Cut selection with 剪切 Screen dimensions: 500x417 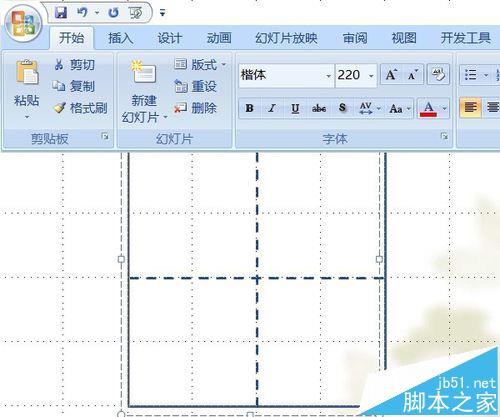point(75,65)
